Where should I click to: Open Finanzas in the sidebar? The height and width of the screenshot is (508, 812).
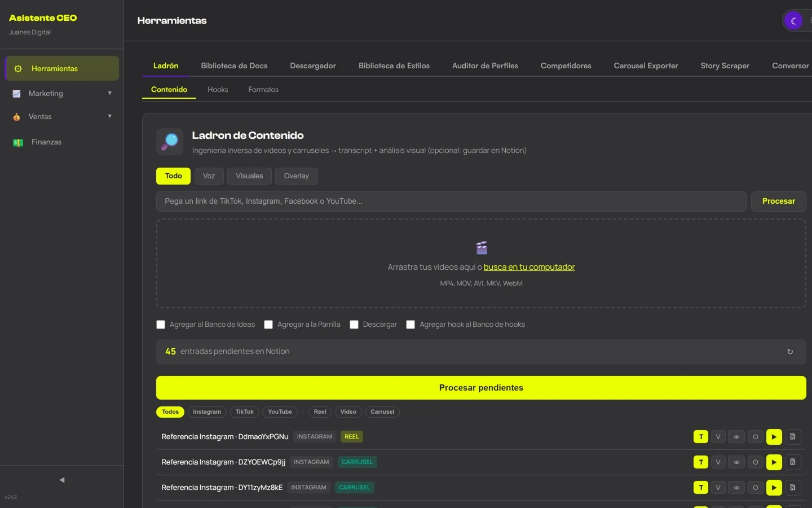[62, 142]
